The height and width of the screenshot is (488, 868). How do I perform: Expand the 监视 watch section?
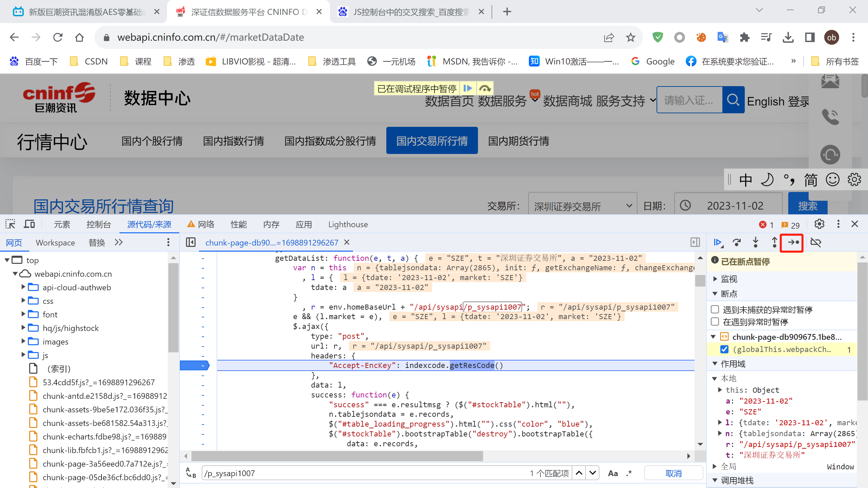(x=715, y=279)
